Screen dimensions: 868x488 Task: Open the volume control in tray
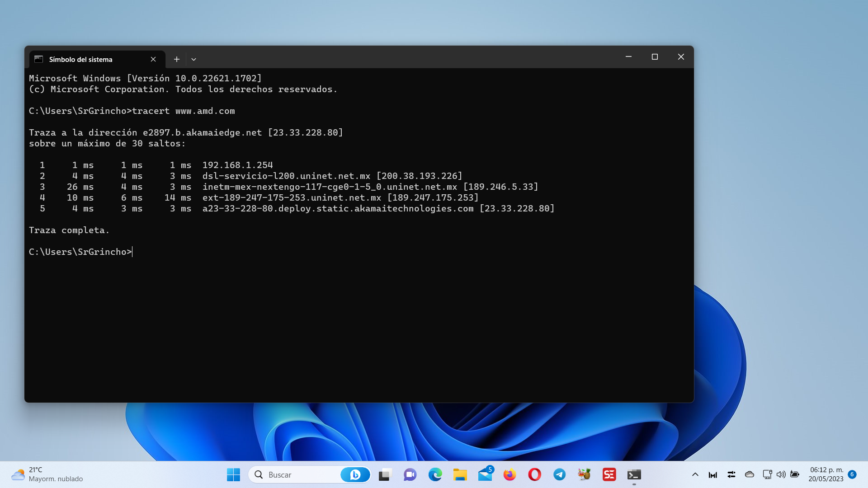(781, 474)
